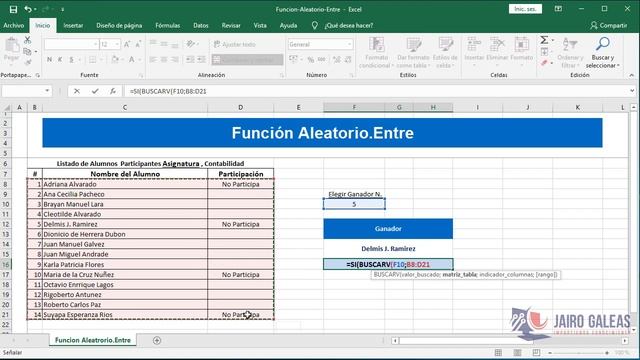This screenshot has height=360, width=640.
Task: Switch to the Revisar tab
Action: 231,25
